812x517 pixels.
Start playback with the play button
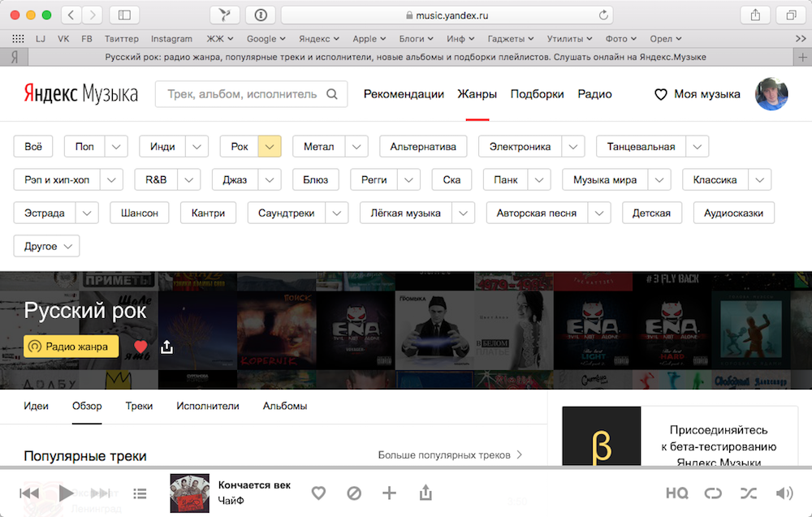coord(67,493)
